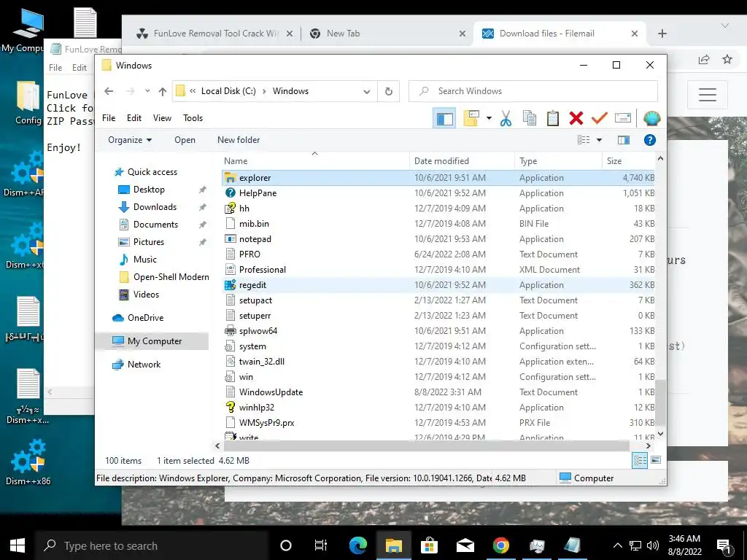Switch to FunLove Removal Tool Crack tab

pos(215,34)
